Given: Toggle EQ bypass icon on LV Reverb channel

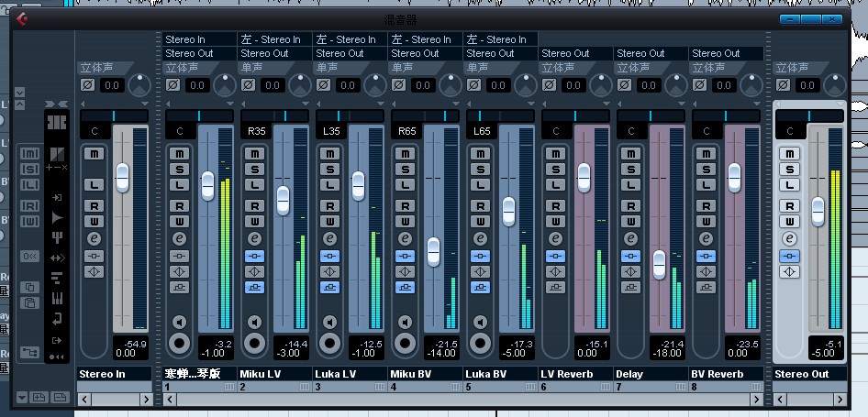Looking at the screenshot, I should 556,271.
